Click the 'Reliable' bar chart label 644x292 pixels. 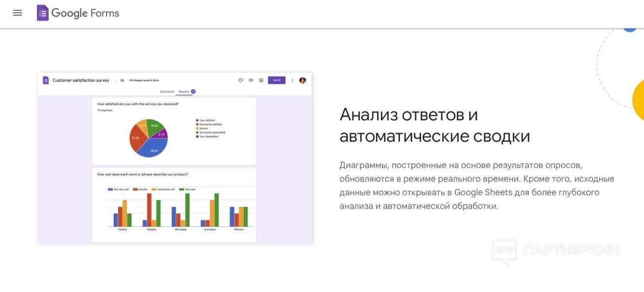[152, 229]
